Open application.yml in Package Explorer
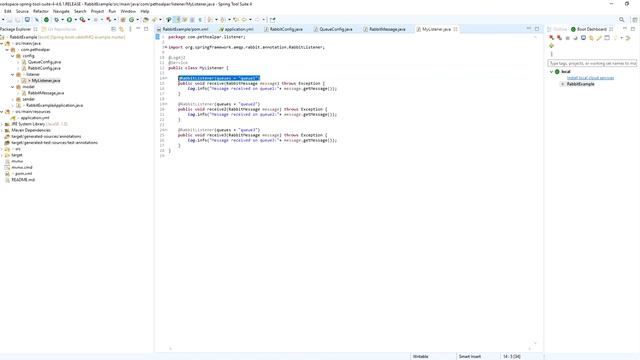Image resolution: width=640 pixels, height=360 pixels. (x=35, y=118)
